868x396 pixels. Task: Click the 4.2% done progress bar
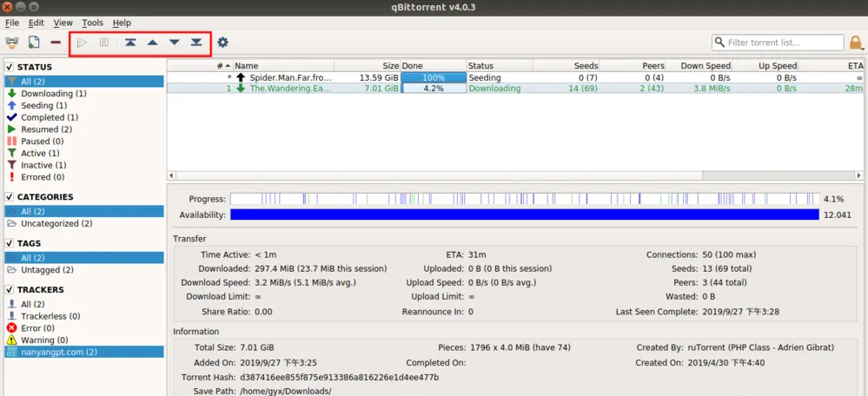[434, 89]
